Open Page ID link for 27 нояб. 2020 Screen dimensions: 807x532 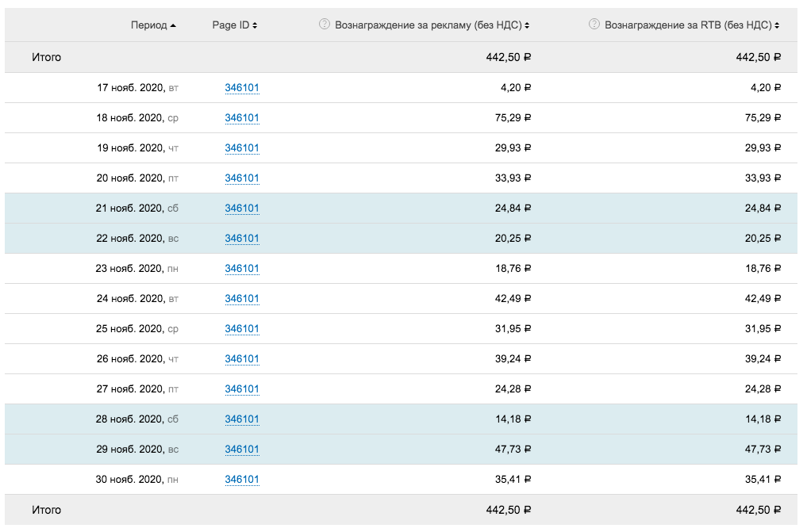[242, 389]
